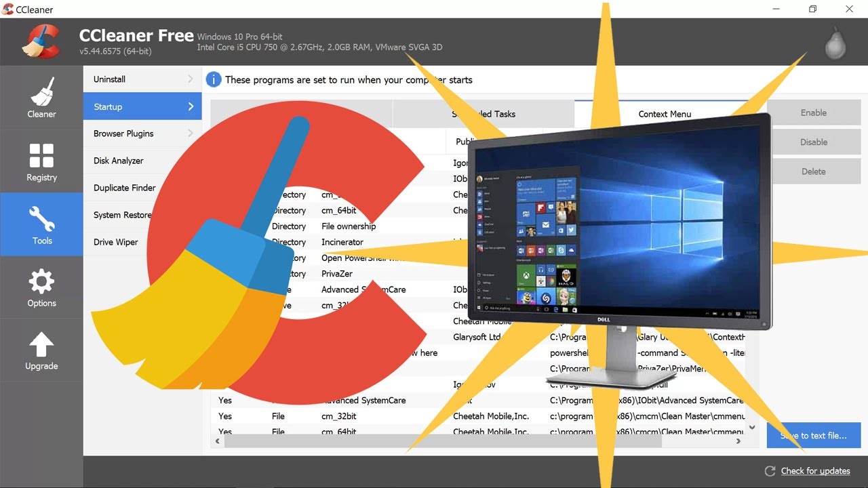Open the Options gear section
Image resolution: width=868 pixels, height=488 pixels.
41,287
